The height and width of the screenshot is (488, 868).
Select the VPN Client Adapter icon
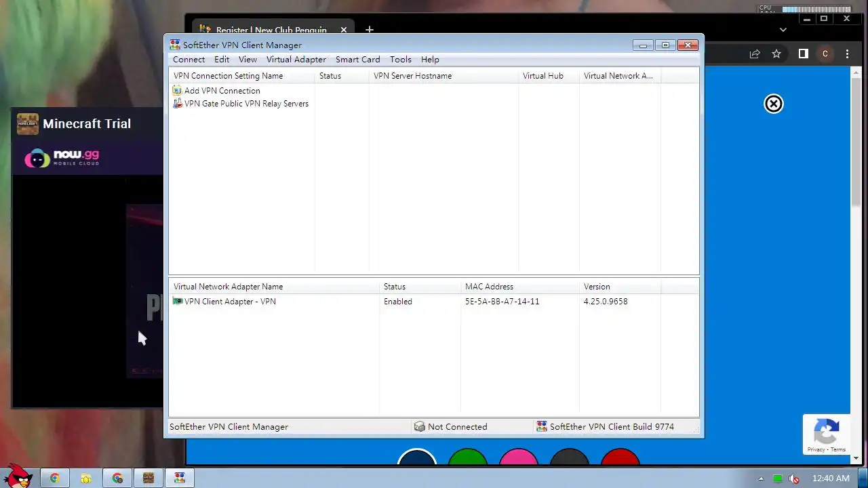tap(178, 301)
